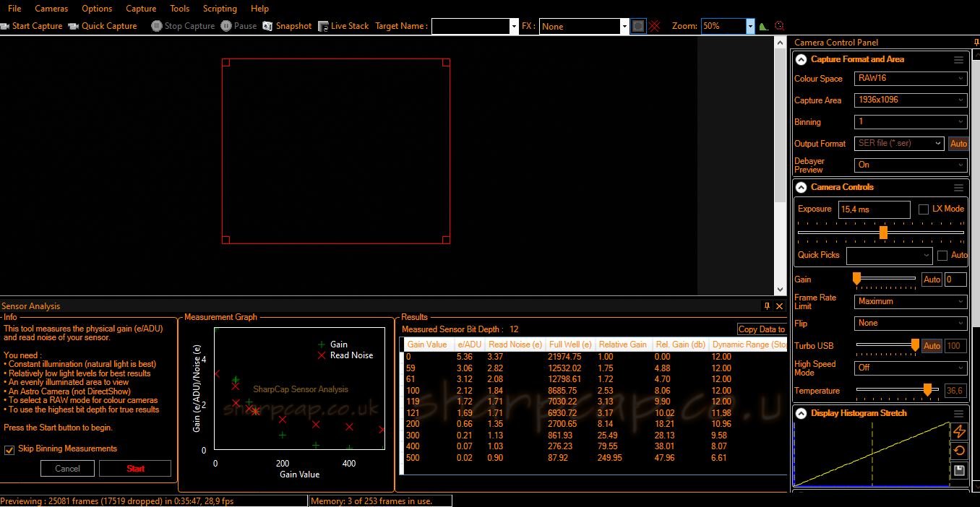Click the Copy Data to button

click(762, 329)
